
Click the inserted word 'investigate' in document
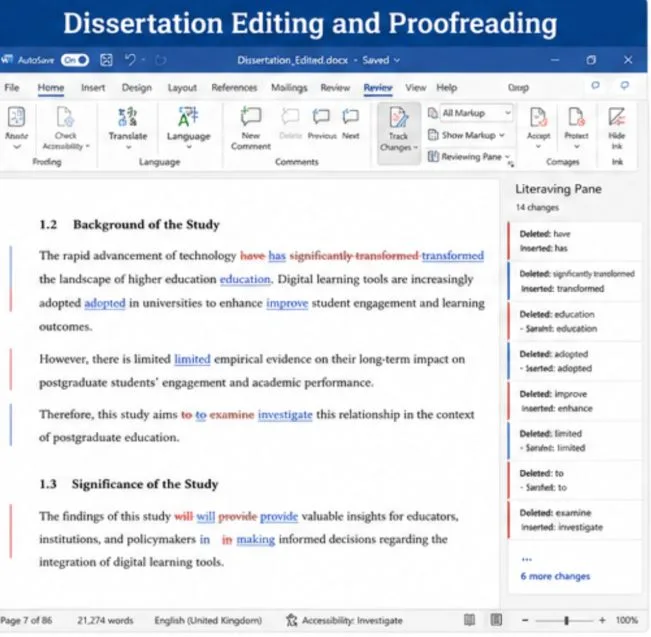coord(285,415)
